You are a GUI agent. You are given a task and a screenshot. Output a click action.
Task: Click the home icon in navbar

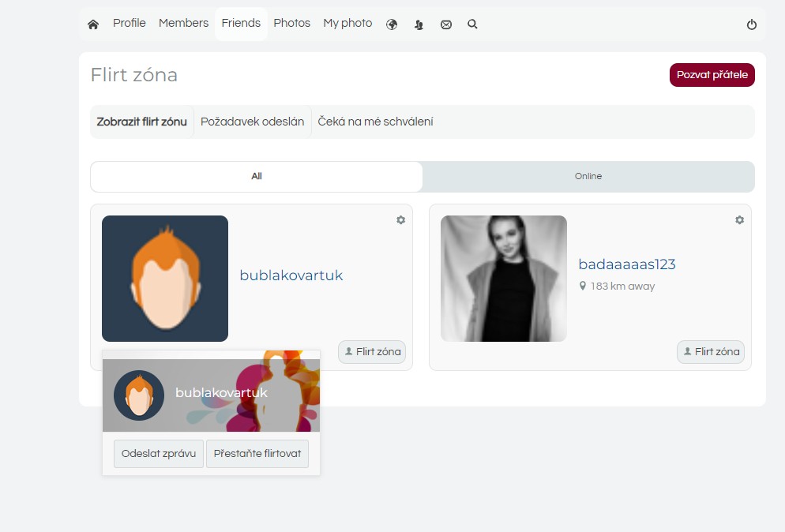[x=93, y=24]
